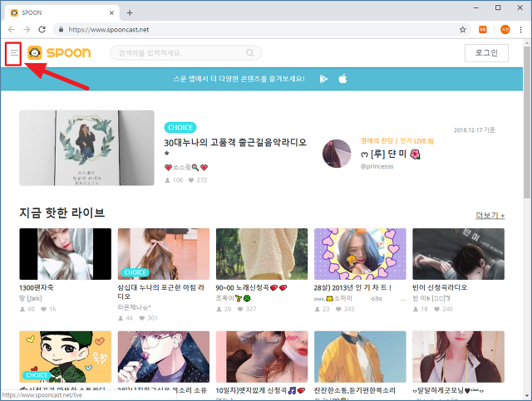Viewport: 532px width, 401px height.
Task: Reload the page with the refresh icon
Action: 42,30
